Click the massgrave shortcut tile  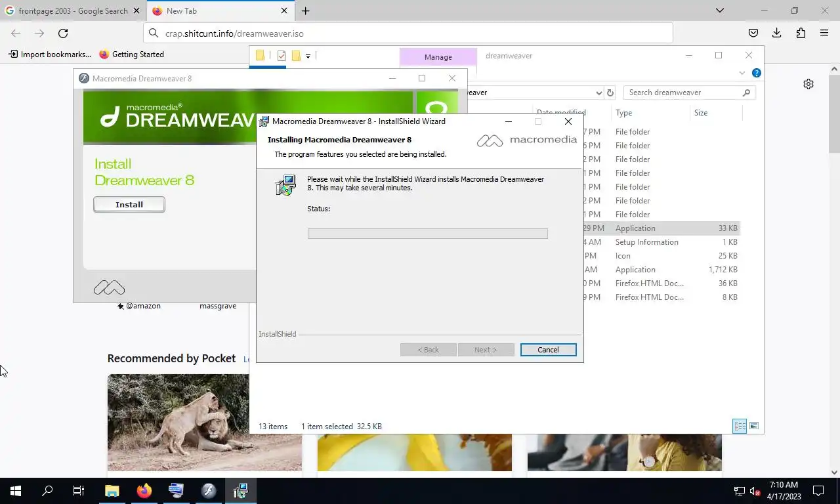coord(218,306)
